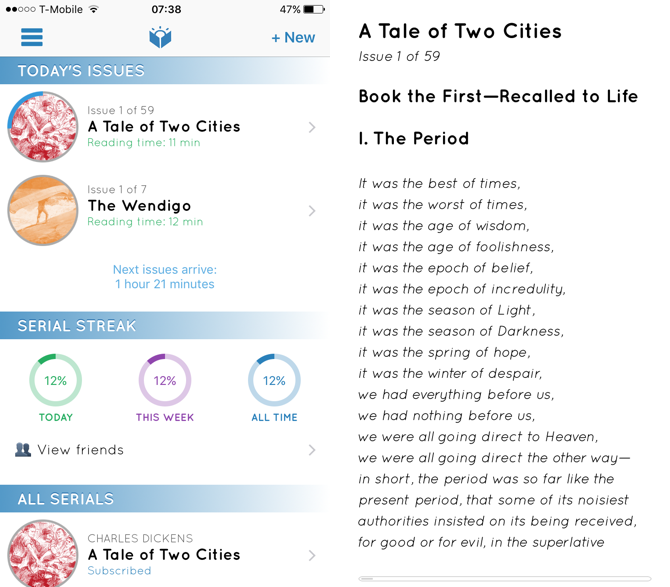Open the chevron for the subscribed Dickens serial
The image size is (670, 587).
[x=312, y=555]
